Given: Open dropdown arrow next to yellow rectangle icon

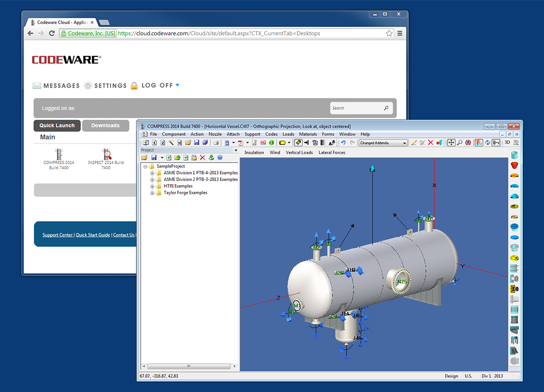Looking at the screenshot, I should pos(289,142).
